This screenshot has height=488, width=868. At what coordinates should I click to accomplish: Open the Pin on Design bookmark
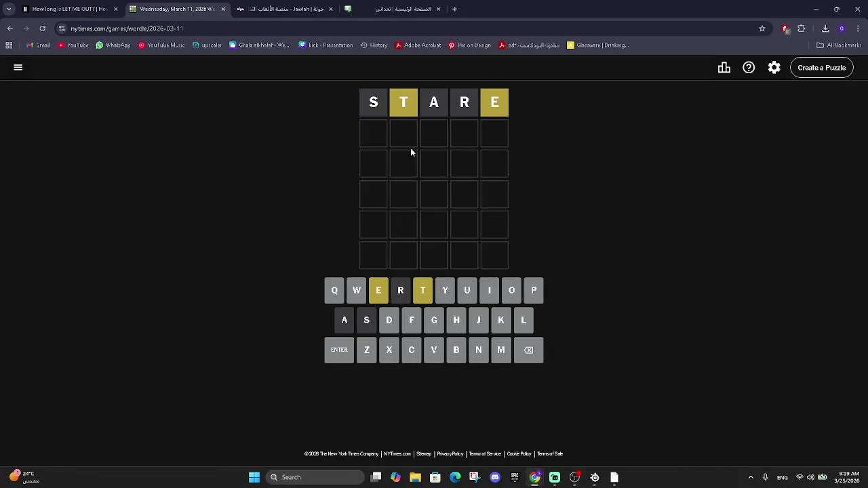[469, 45]
